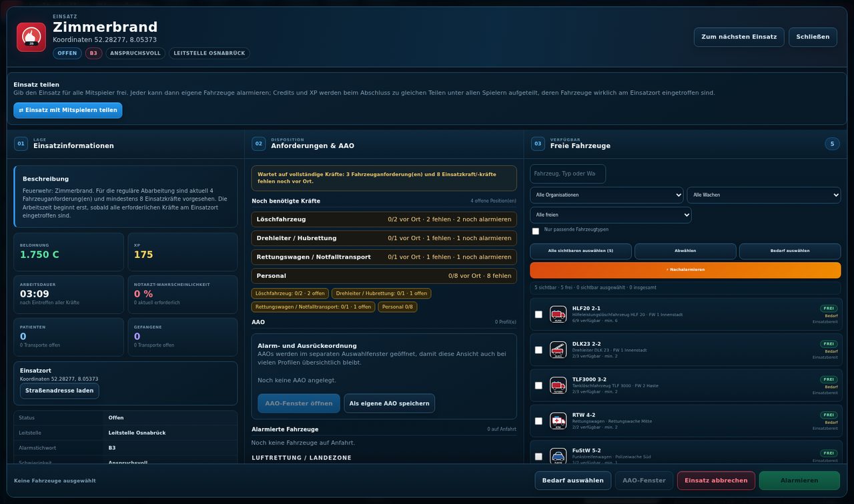
Task: Click the RTW 4-2 ambulance icon
Action: pyautogui.click(x=558, y=421)
